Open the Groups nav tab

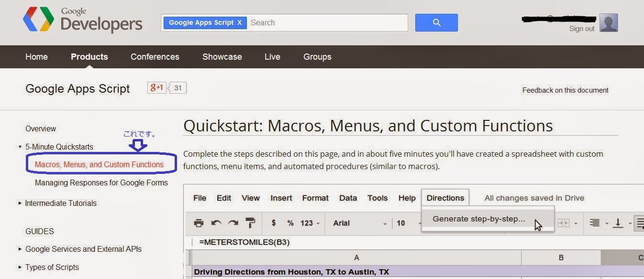point(317,57)
